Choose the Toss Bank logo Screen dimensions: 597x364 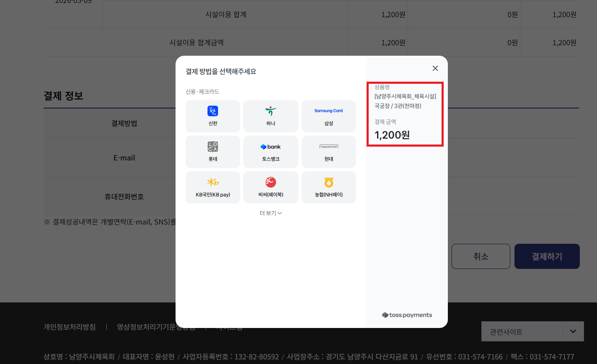click(271, 147)
